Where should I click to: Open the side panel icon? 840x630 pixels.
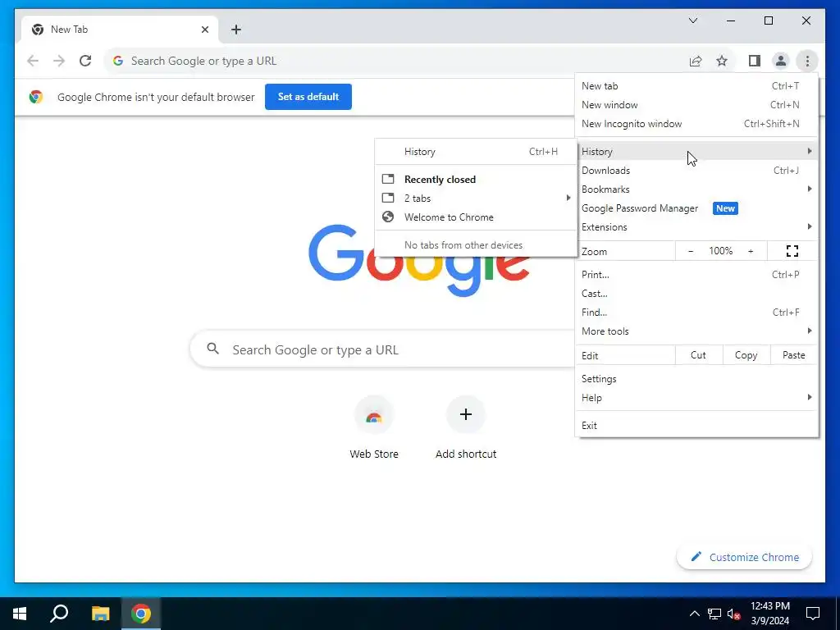[755, 61]
